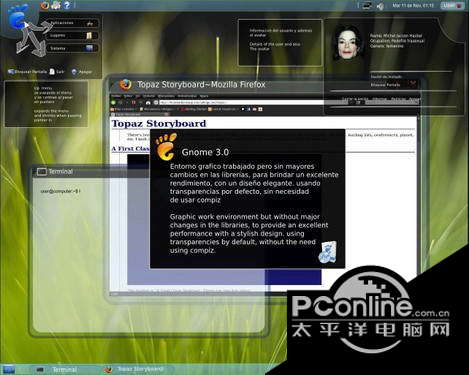Click the 'A First Class' link on the page
Screen dimensions: 469x375
131,149
